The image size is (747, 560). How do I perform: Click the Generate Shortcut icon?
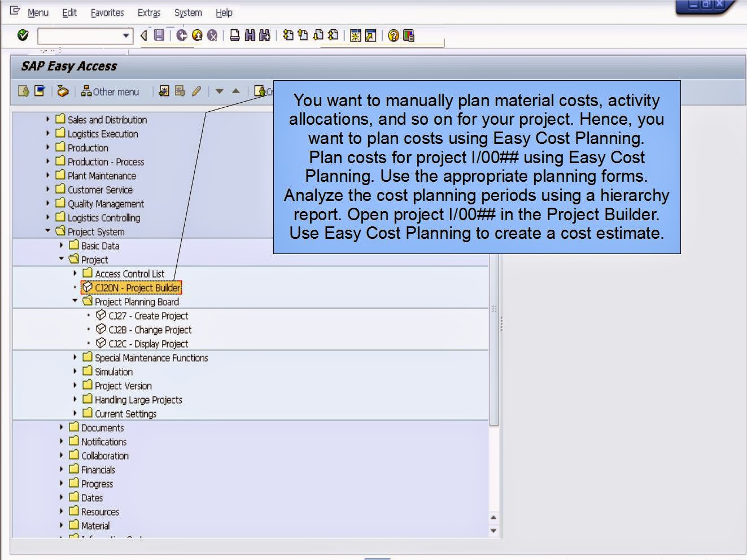370,36
